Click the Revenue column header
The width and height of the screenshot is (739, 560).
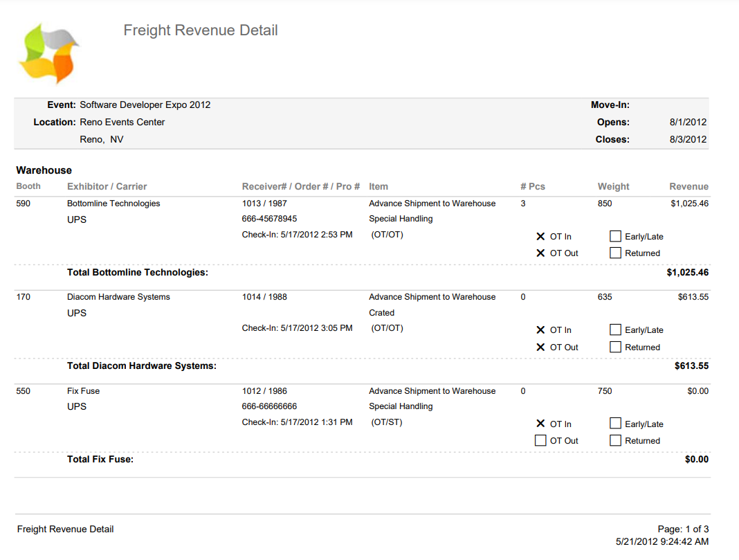[688, 186]
